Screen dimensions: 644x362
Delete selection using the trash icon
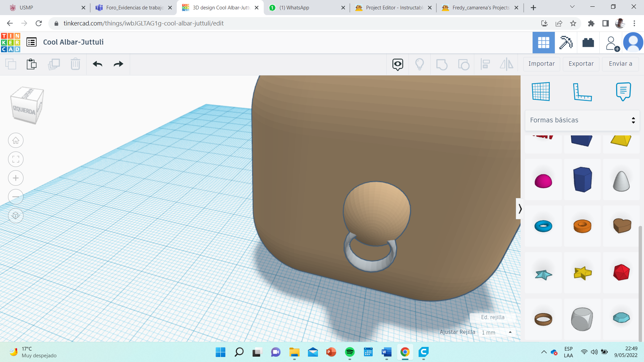pos(75,64)
